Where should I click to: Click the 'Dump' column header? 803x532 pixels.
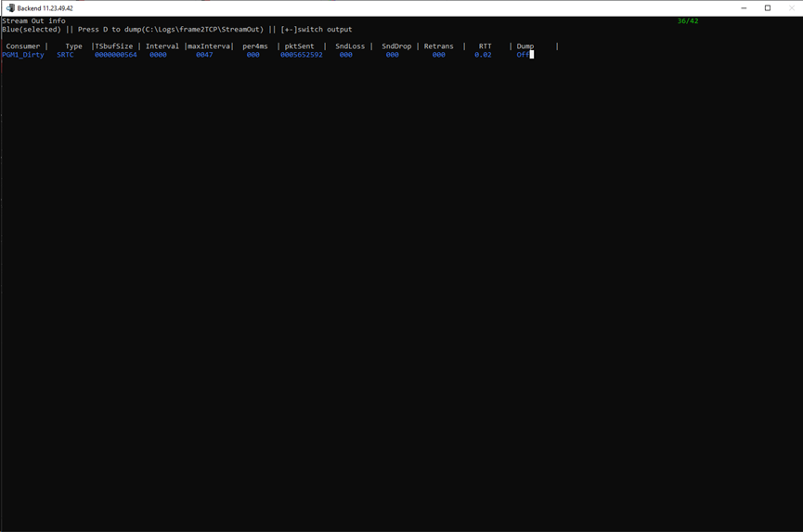coord(525,46)
